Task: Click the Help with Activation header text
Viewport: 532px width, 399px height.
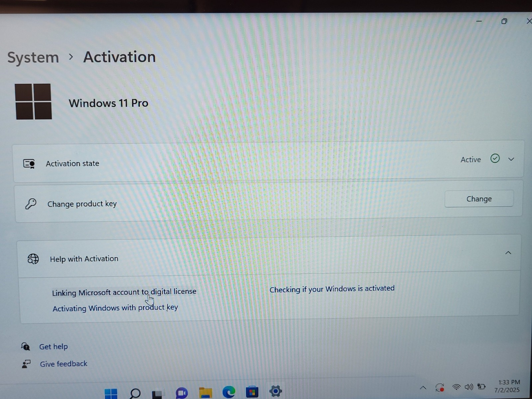Action: (x=84, y=259)
